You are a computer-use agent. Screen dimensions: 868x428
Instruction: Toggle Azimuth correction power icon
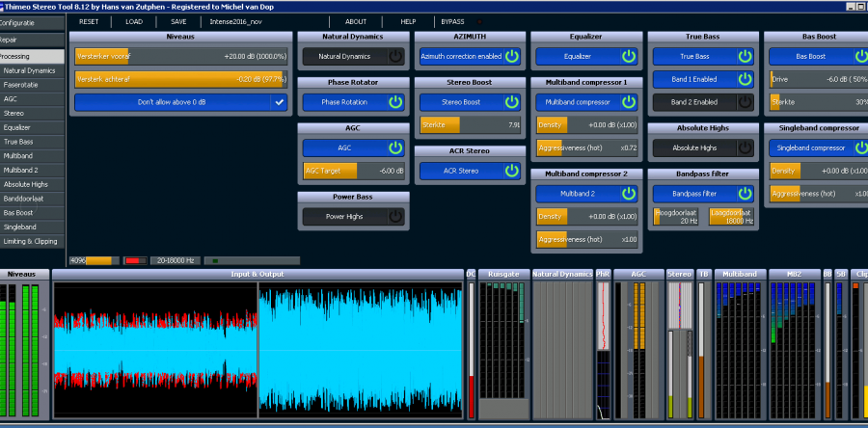click(512, 57)
